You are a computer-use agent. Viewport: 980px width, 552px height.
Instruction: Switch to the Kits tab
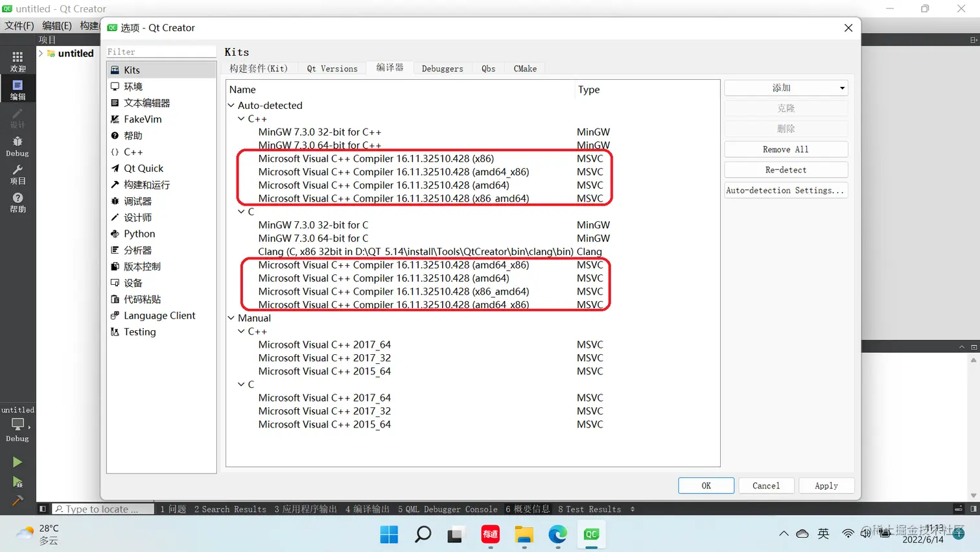click(259, 69)
